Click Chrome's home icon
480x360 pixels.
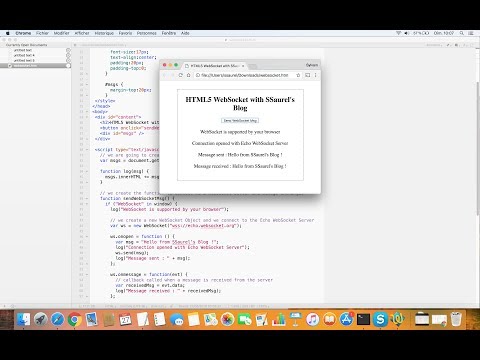(188, 75)
